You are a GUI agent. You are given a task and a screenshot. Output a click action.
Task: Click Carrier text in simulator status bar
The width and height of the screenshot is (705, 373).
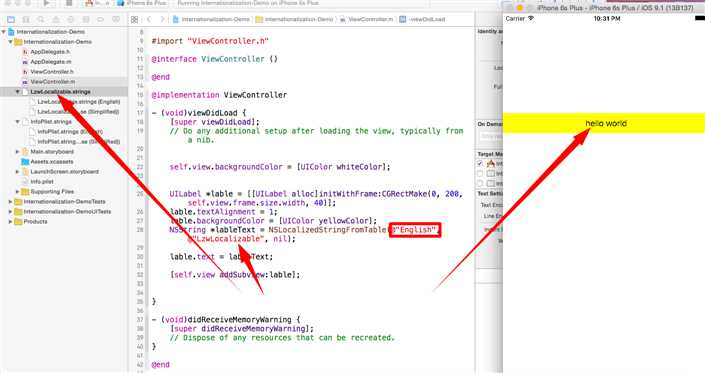click(x=515, y=19)
